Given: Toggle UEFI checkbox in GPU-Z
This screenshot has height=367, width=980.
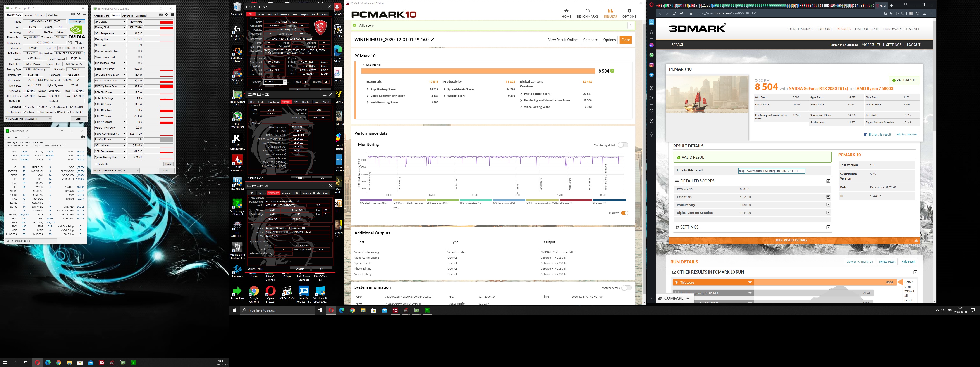Looking at the screenshot, I should click(76, 43).
